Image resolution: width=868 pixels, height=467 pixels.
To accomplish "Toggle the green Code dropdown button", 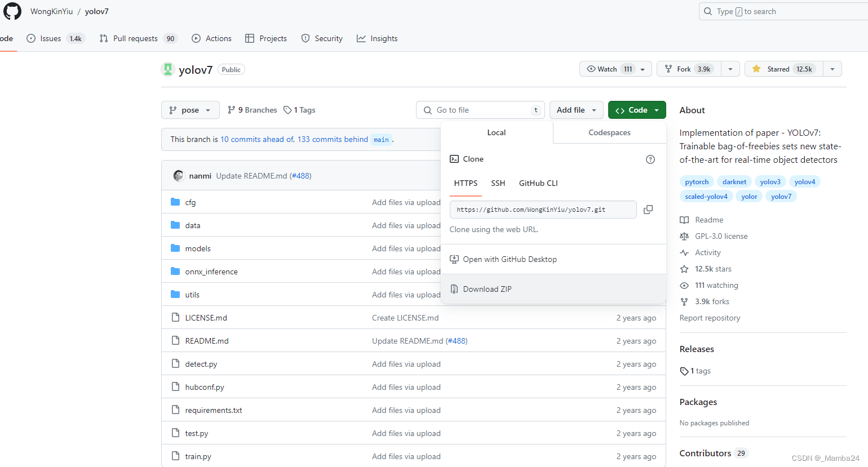I will [x=637, y=110].
